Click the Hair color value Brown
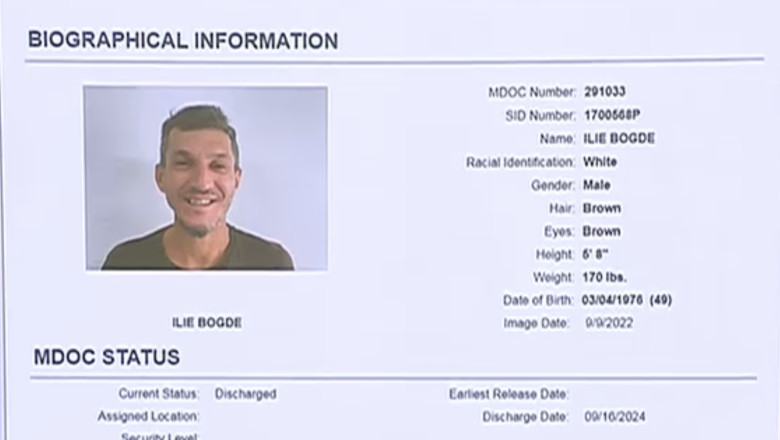Image resolution: width=780 pixels, height=440 pixels. [x=602, y=208]
